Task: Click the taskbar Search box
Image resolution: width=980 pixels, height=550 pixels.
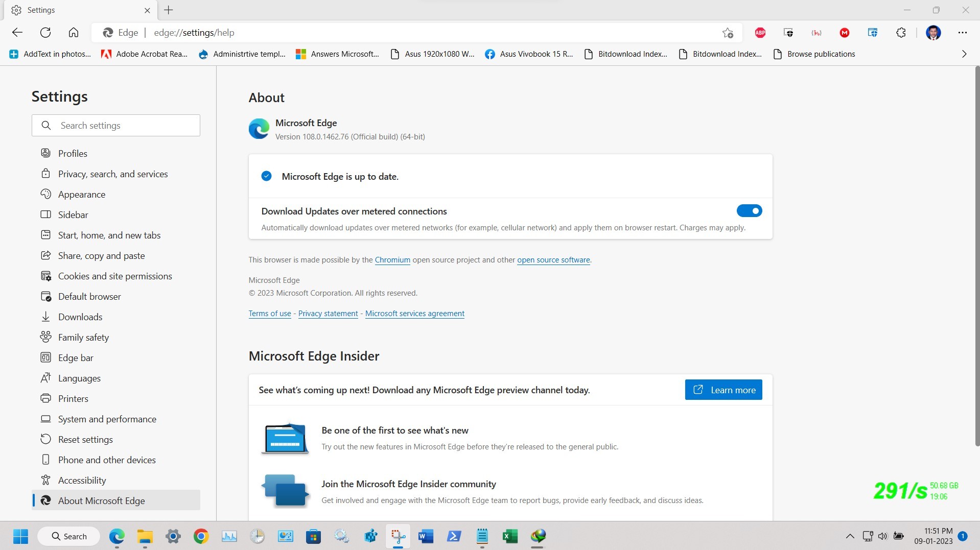Action: (69, 536)
